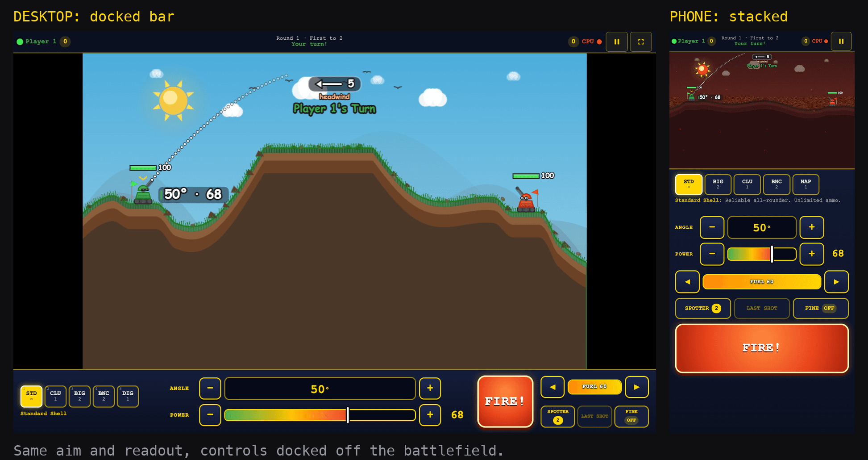Increase power in the phone layout

coord(812,254)
